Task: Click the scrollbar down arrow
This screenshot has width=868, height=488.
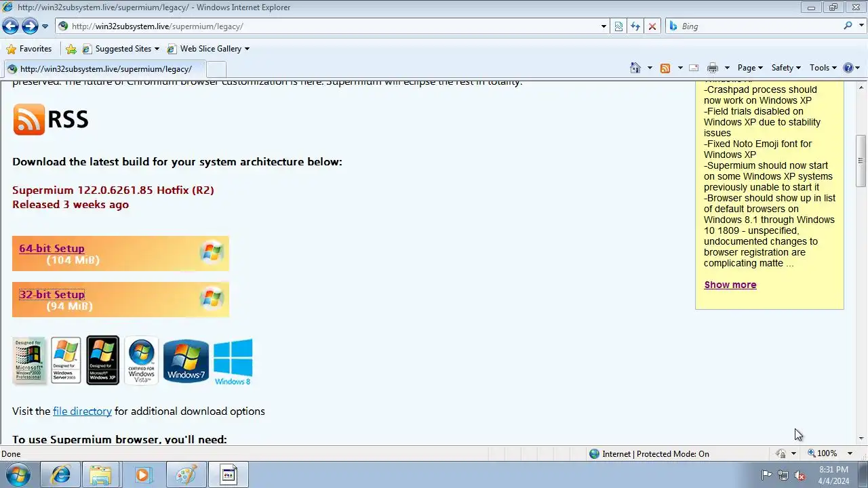Action: pos(861,439)
